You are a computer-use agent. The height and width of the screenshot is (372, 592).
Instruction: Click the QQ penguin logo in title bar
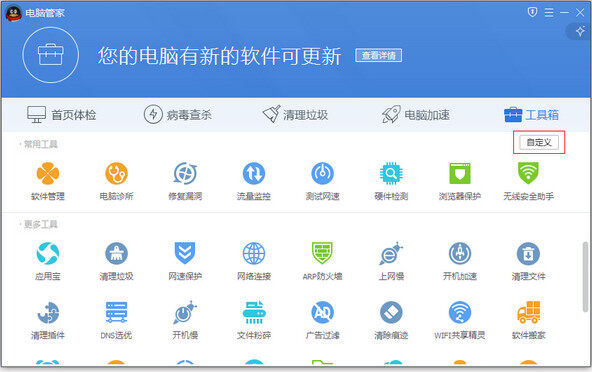pos(14,14)
